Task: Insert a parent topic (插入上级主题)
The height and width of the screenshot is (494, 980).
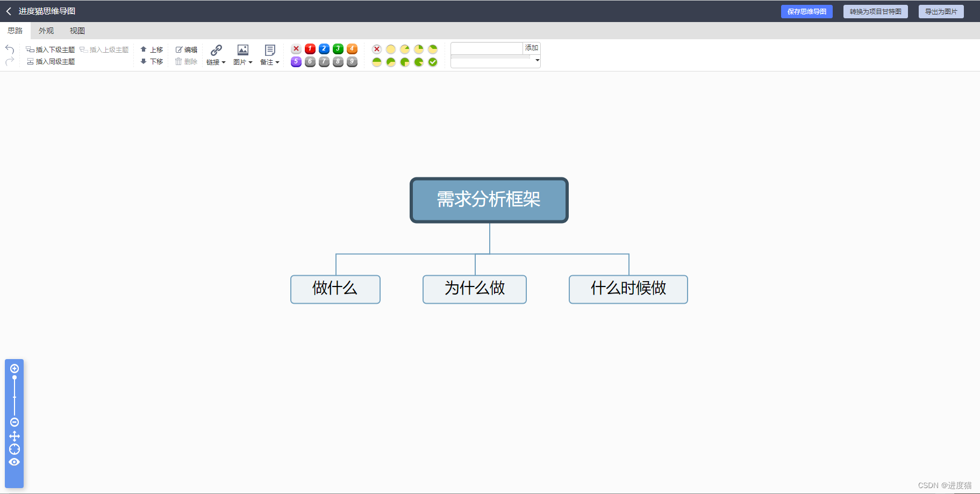Action: [104, 49]
